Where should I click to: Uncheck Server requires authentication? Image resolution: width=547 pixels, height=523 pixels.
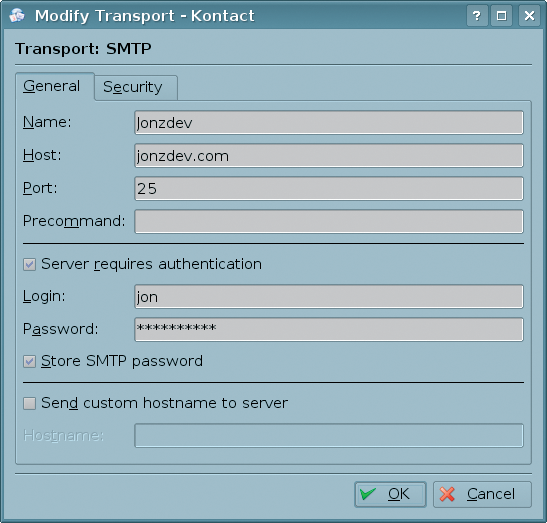point(29,264)
